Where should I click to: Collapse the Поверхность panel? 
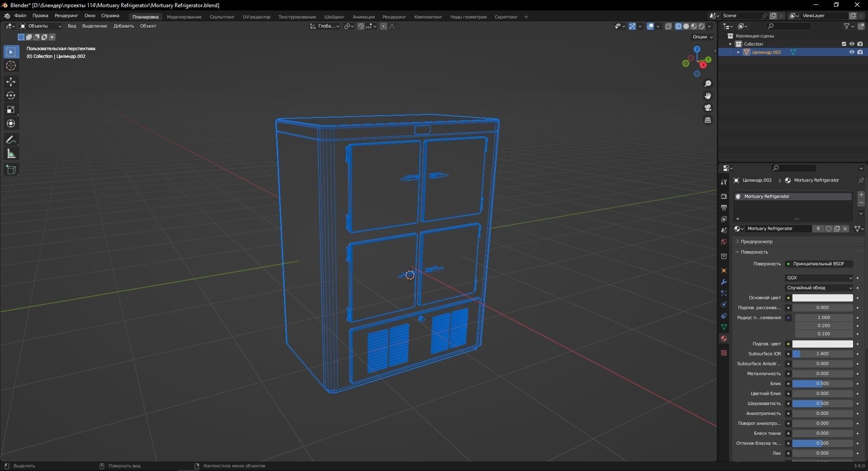pyautogui.click(x=754, y=252)
